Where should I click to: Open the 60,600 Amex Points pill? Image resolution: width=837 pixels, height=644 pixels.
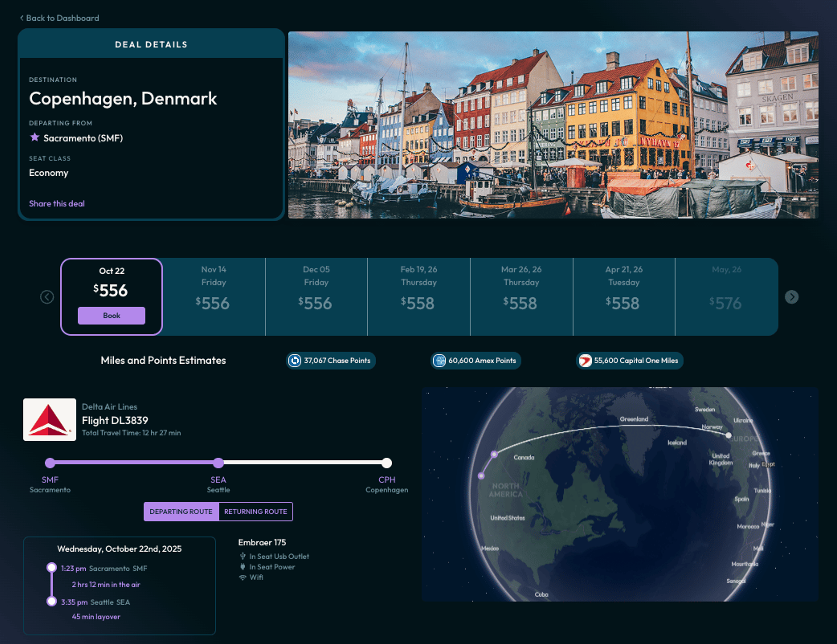pos(476,361)
